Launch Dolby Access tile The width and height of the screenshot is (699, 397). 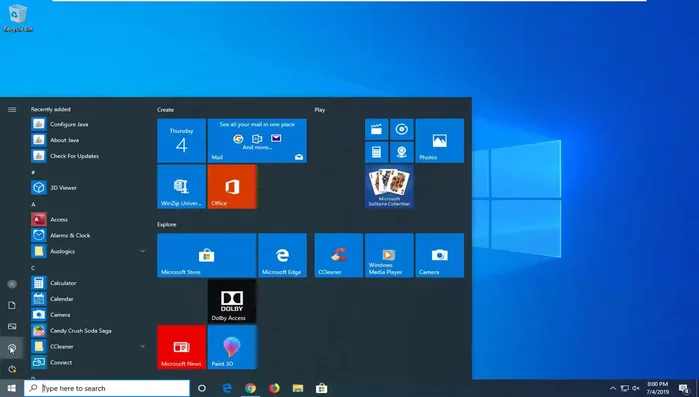232,301
